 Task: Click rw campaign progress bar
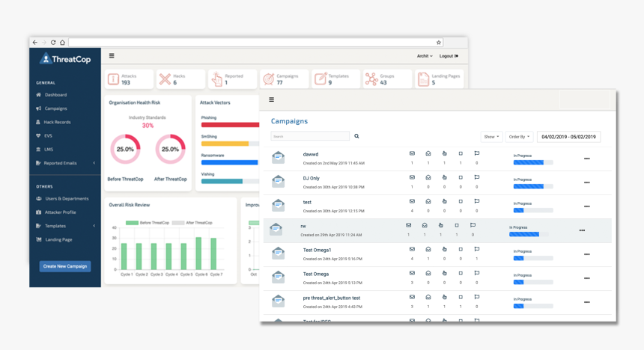click(529, 234)
